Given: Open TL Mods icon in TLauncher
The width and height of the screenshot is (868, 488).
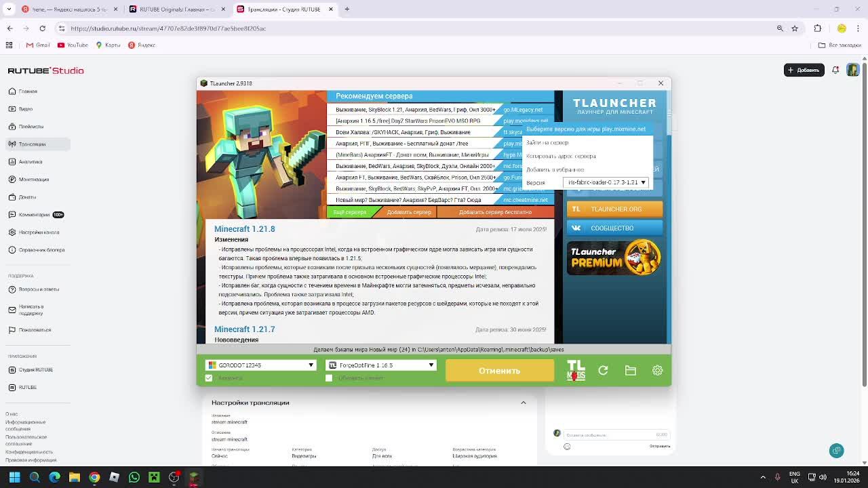Looking at the screenshot, I should pyautogui.click(x=576, y=371).
